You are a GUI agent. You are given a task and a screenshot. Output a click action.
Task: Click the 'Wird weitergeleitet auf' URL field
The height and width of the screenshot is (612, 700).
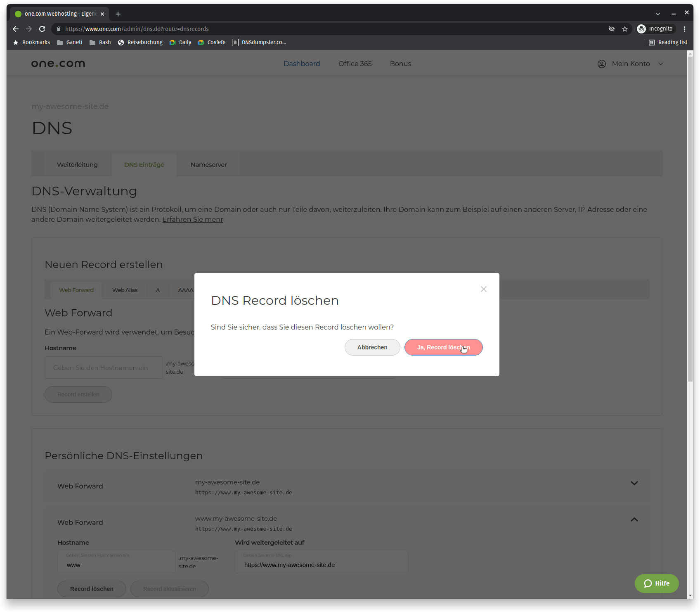pyautogui.click(x=322, y=562)
